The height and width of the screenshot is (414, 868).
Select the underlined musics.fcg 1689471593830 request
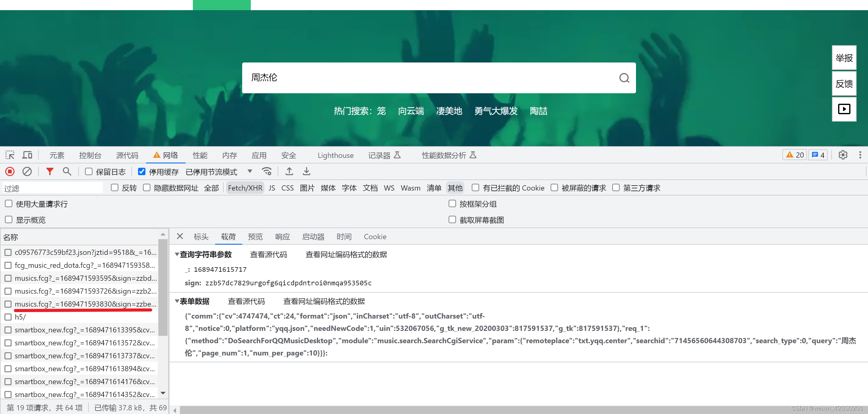pos(79,304)
